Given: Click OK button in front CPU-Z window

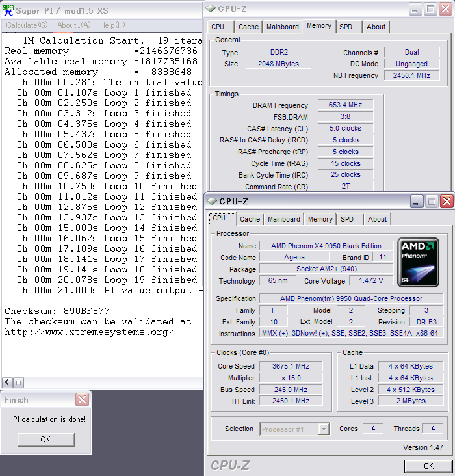Looking at the screenshot, I should [x=428, y=466].
